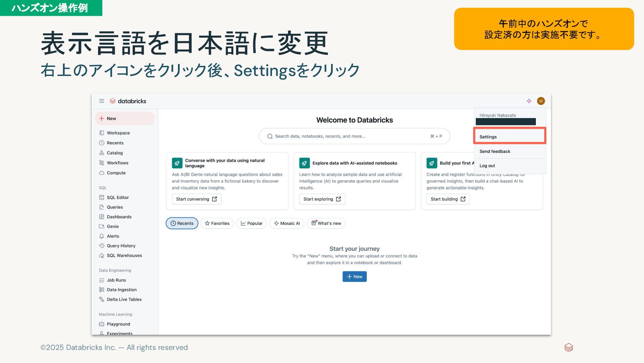Open Delta Live Tables from the sidebar
This screenshot has height=363, width=644.
click(x=124, y=299)
